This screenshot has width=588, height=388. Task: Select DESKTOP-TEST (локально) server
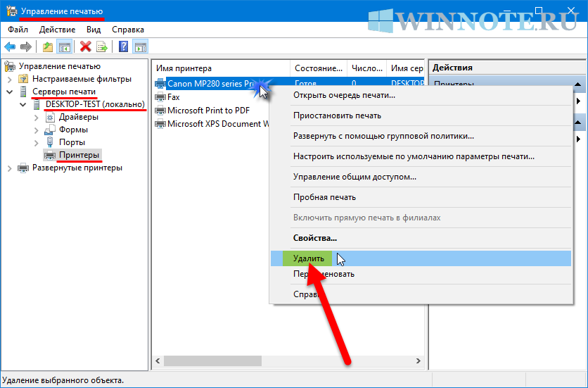click(95, 104)
